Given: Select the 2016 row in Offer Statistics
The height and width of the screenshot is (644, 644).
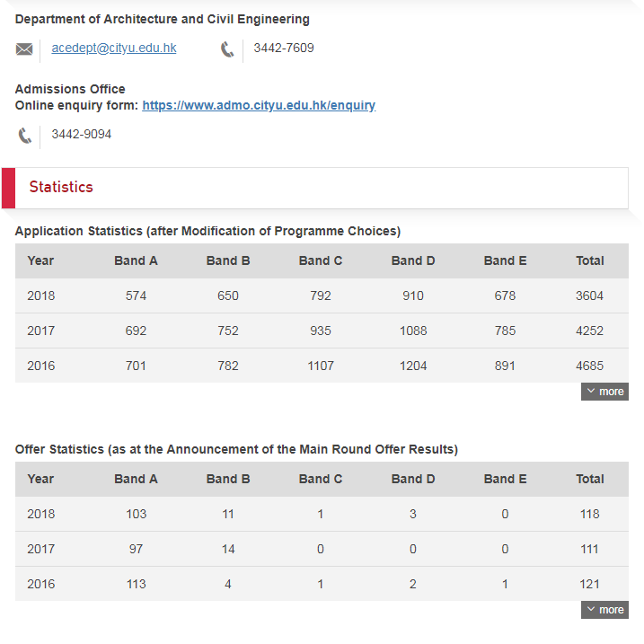Looking at the screenshot, I should pyautogui.click(x=322, y=584).
